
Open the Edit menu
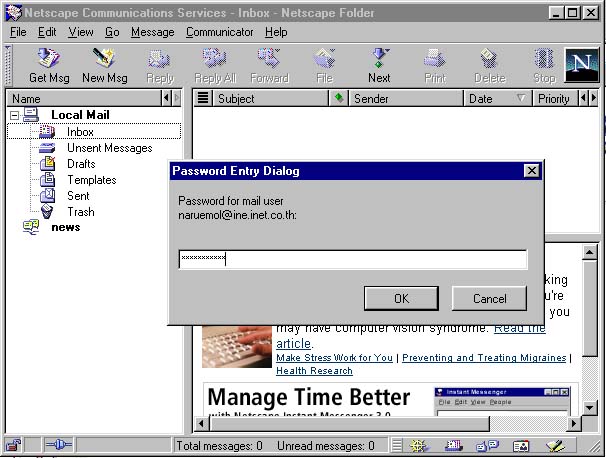(x=47, y=32)
